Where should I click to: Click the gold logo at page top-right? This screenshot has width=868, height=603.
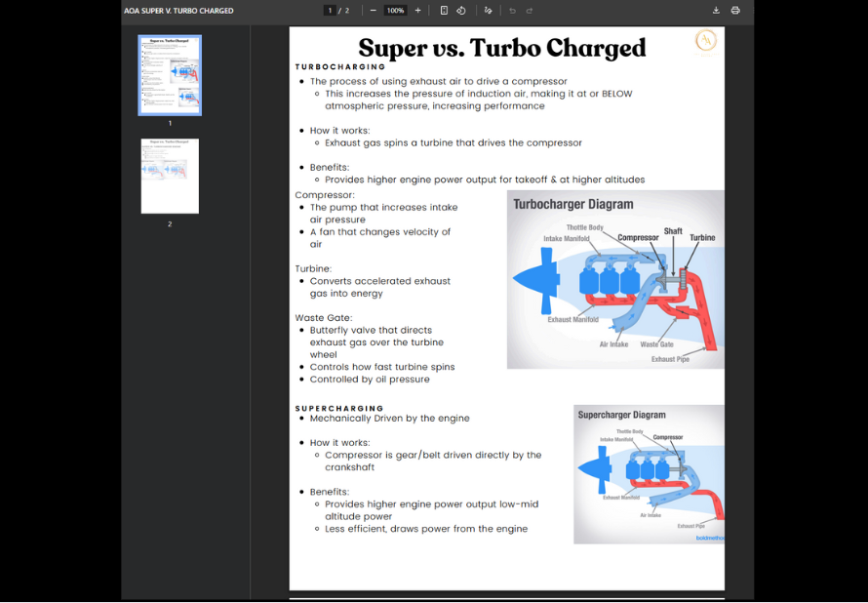click(705, 41)
